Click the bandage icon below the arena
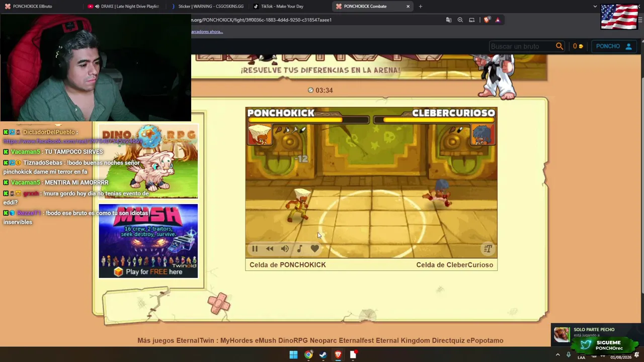This screenshot has height=362, width=644. 219,303
